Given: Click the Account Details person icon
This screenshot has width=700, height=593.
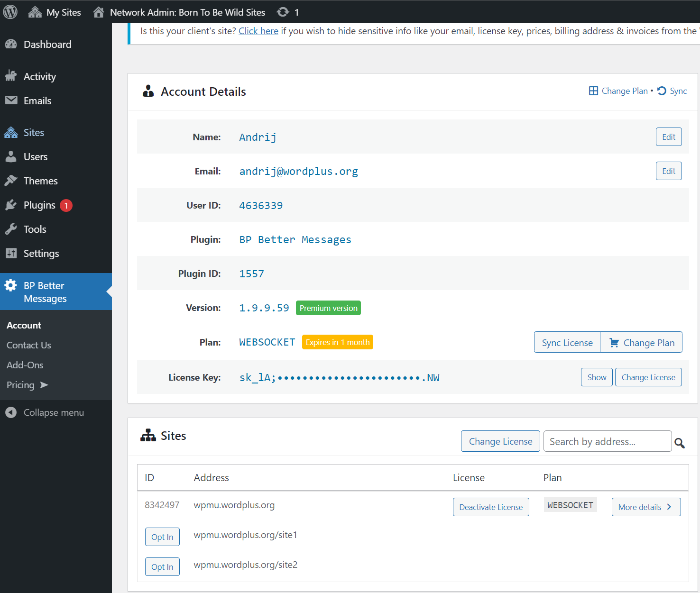Looking at the screenshot, I should tap(148, 91).
